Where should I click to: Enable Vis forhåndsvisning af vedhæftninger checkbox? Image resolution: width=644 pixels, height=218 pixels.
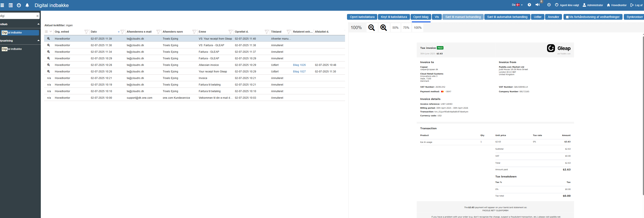point(567,17)
